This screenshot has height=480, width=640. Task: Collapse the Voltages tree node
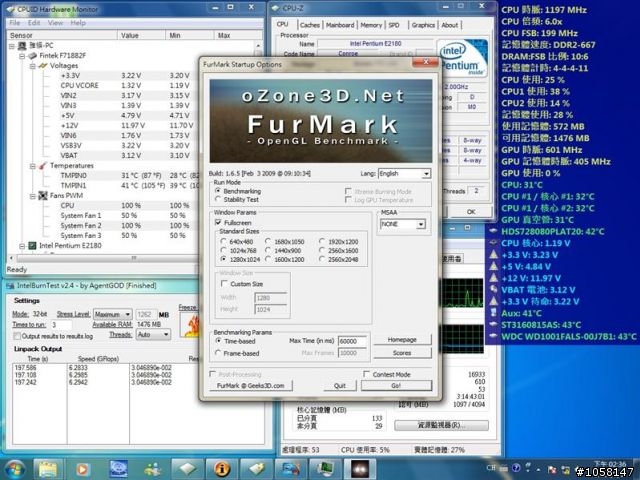pos(33,66)
